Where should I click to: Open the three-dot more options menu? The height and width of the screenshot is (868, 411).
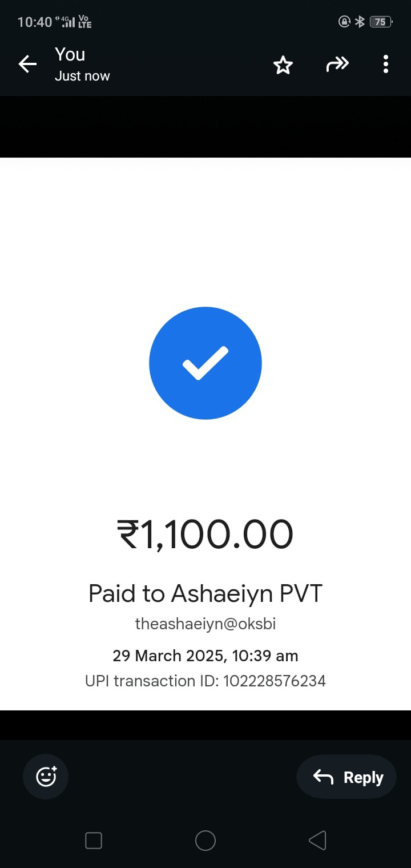386,65
